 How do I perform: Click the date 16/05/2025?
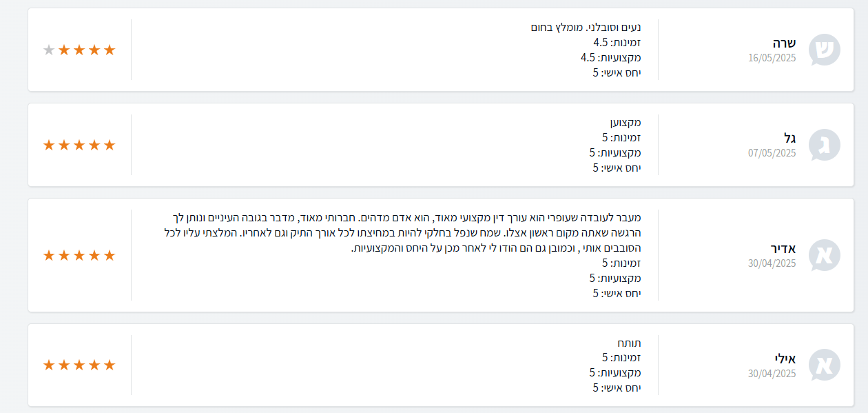click(x=772, y=58)
